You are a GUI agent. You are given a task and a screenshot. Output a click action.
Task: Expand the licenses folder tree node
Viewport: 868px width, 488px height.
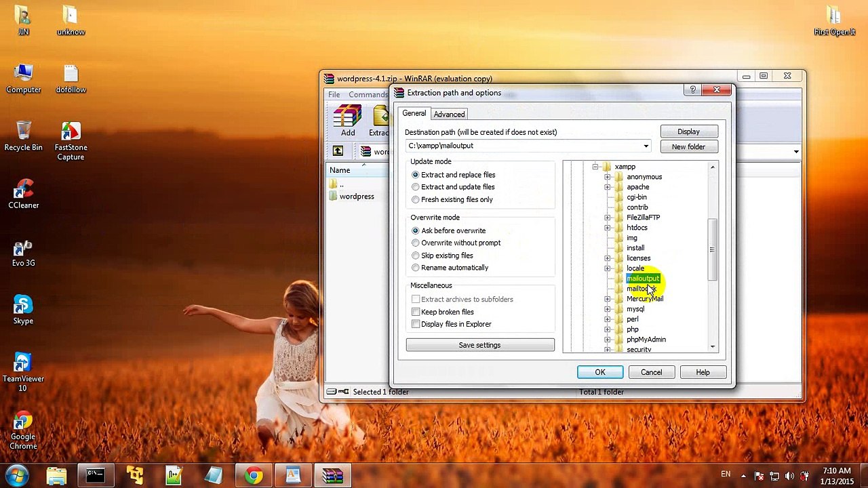point(608,258)
